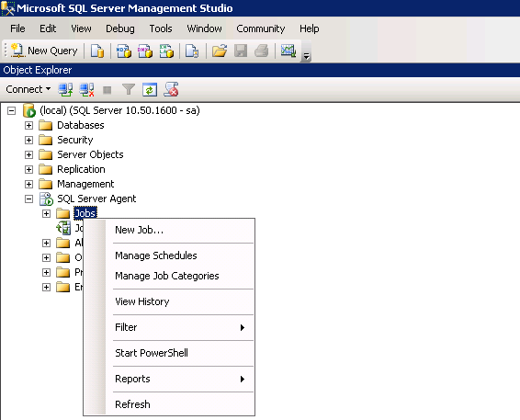
Task: Select the Management tree item
Action: point(85,184)
